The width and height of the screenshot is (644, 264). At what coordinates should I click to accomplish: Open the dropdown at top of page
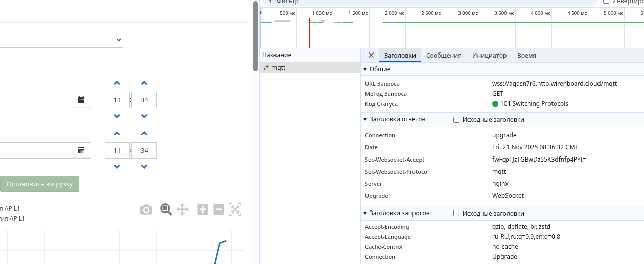(x=61, y=39)
